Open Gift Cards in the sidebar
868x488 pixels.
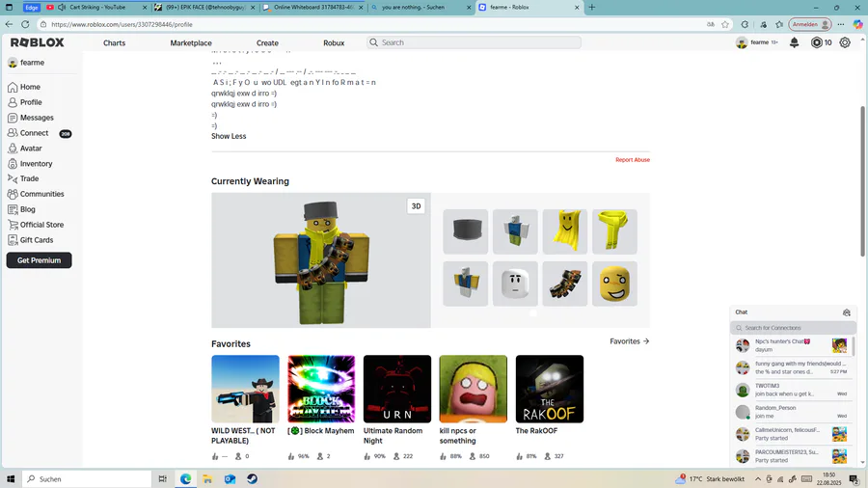pos(39,240)
